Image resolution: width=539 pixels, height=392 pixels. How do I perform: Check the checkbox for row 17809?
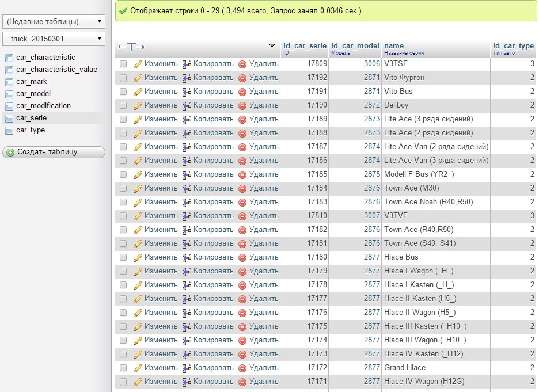(x=123, y=64)
